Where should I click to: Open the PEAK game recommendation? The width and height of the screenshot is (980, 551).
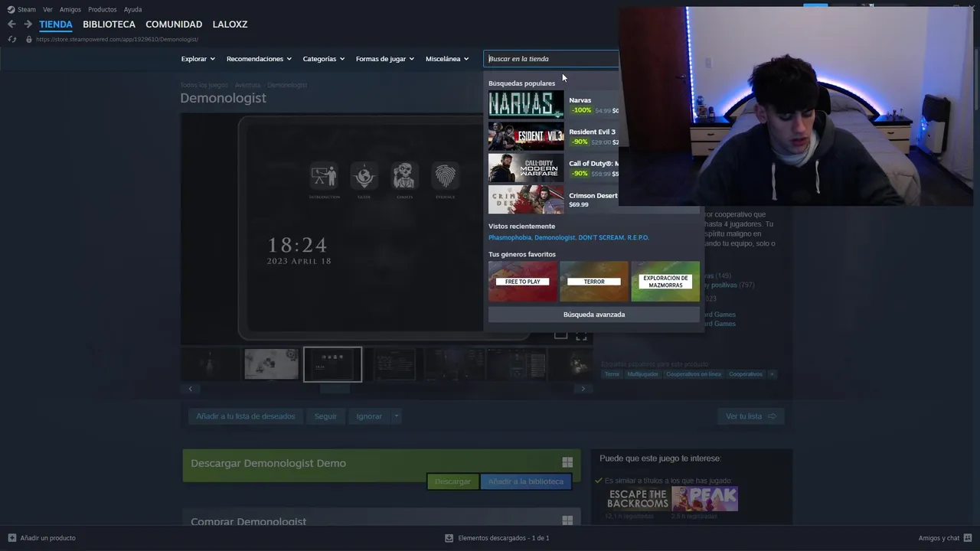click(704, 499)
